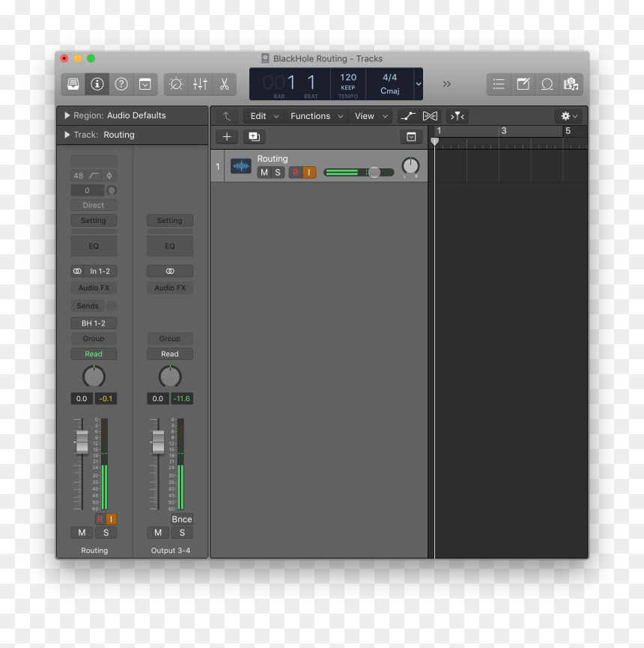
Task: Mute the Routing track in track header
Action: tap(264, 172)
